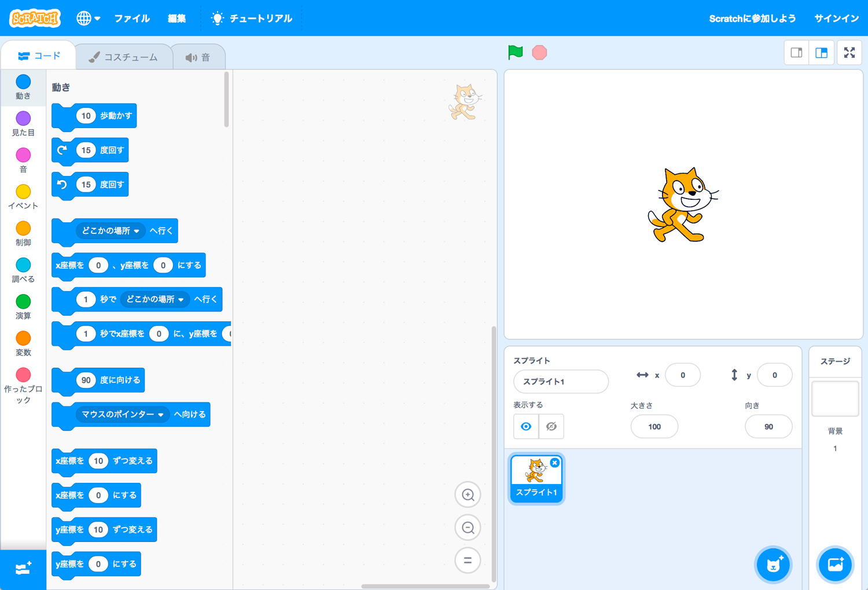Image resolution: width=868 pixels, height=590 pixels.
Task: Select the 作ったブロック category
Action: pyautogui.click(x=23, y=385)
